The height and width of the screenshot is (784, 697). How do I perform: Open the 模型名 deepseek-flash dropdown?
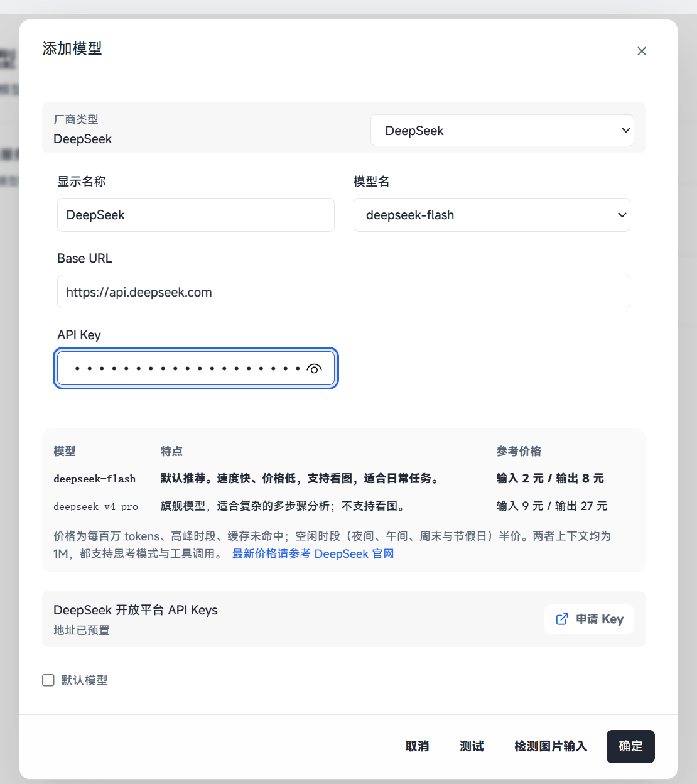(492, 215)
